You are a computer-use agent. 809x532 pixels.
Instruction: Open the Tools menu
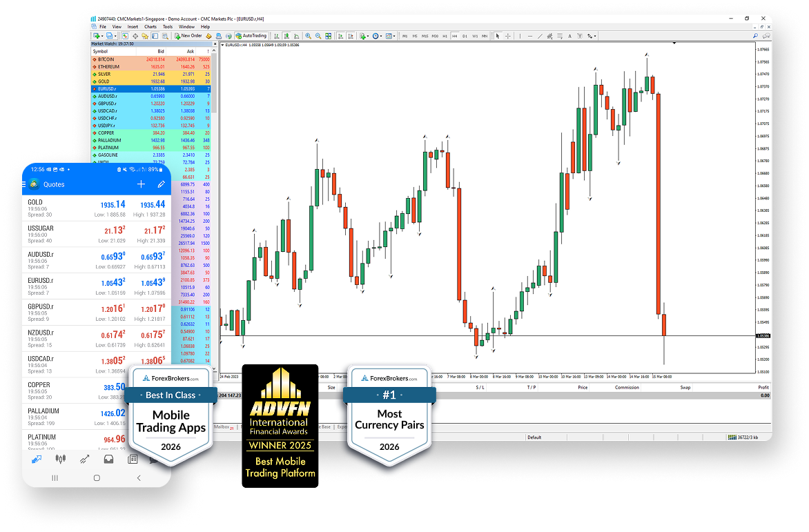[168, 27]
